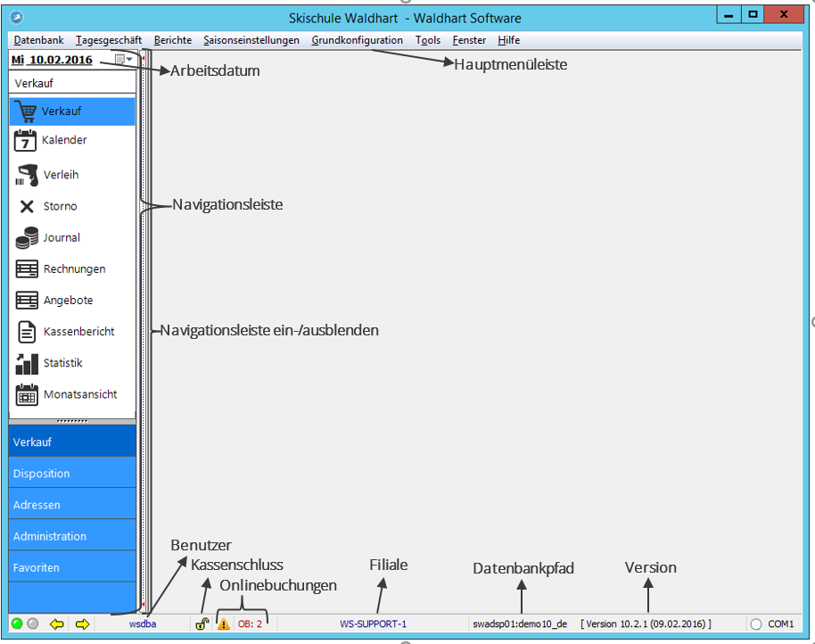Open the Tools menu
Image resolution: width=815 pixels, height=644 pixels.
pyautogui.click(x=428, y=40)
